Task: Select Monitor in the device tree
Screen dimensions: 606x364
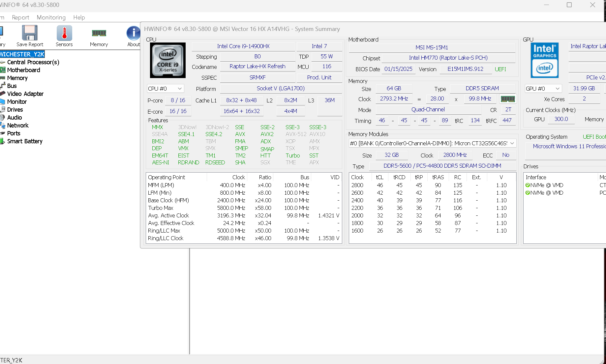Action: coord(17,102)
